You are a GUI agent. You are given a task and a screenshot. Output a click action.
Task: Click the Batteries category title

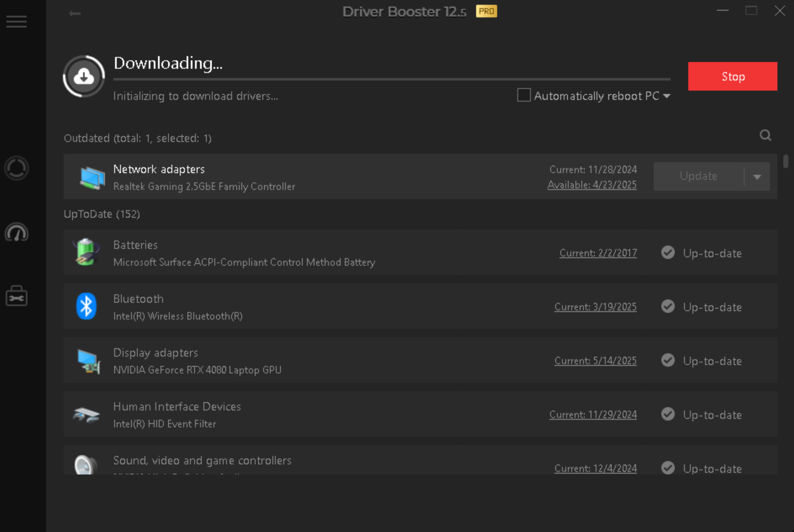pos(135,245)
